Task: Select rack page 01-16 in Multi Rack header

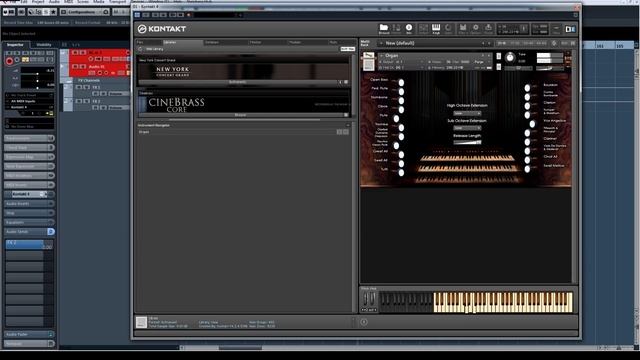Action: click(502, 43)
